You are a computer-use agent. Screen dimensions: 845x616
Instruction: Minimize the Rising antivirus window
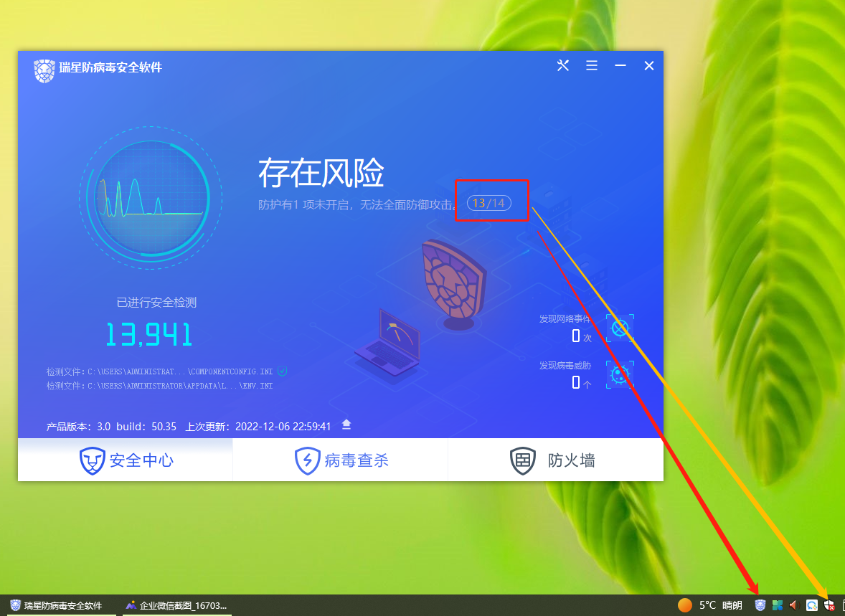click(x=620, y=66)
